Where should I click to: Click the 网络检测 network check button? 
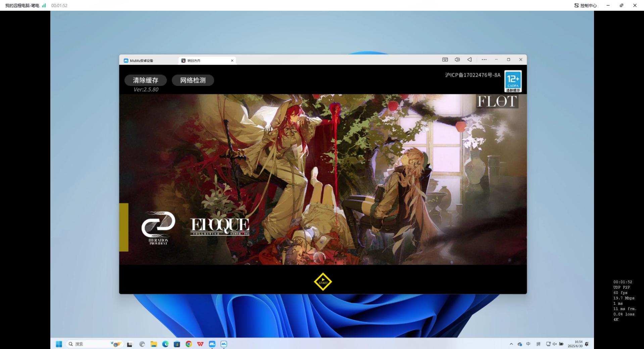click(193, 80)
